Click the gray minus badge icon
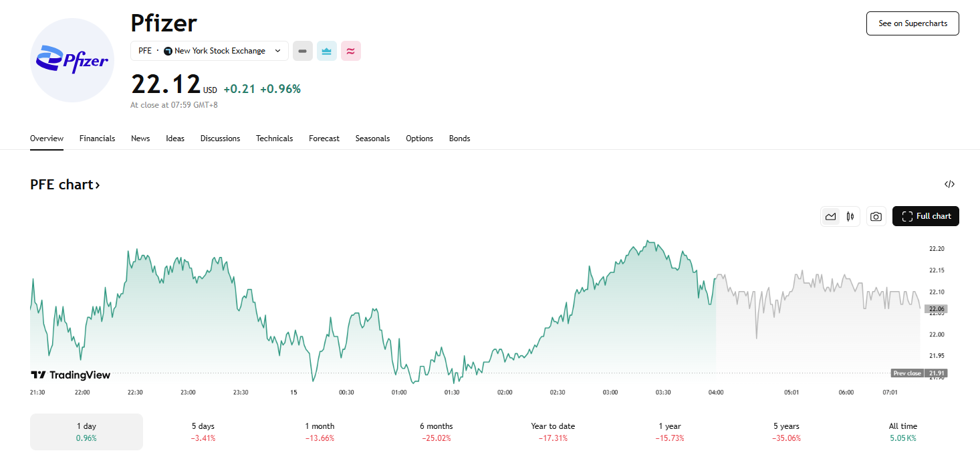 (x=303, y=51)
